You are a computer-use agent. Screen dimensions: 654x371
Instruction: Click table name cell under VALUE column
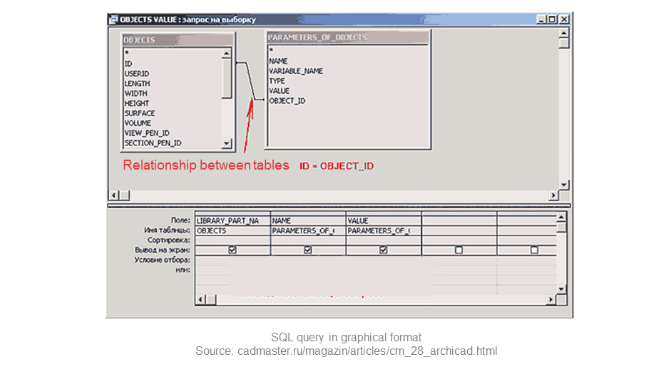(384, 230)
